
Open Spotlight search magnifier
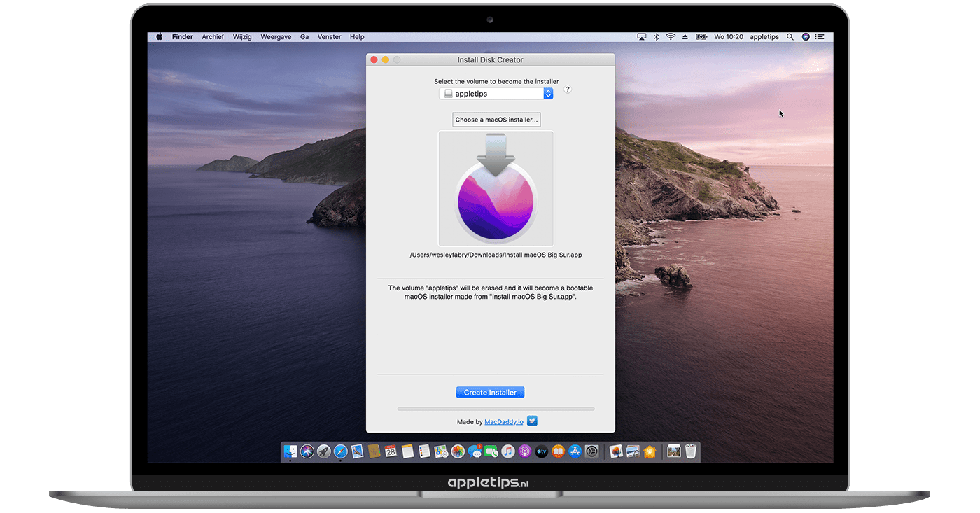[790, 37]
